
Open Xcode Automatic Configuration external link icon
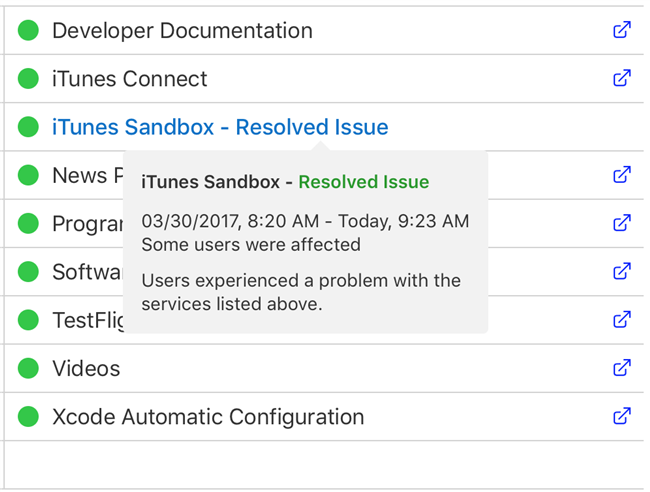622,416
